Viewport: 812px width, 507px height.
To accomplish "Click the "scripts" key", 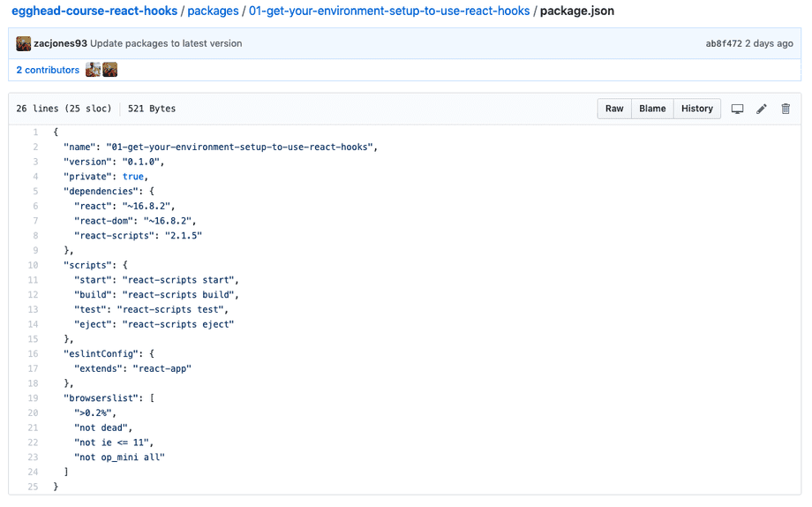I will point(87,265).
